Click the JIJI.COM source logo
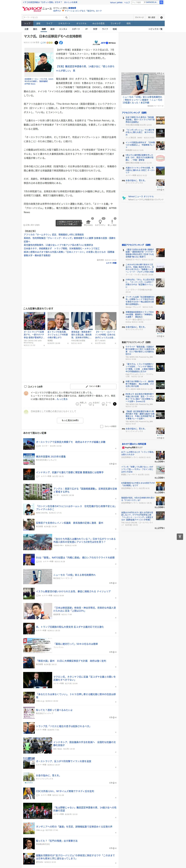Screen dimensions: 186x868 click(x=96, y=43)
